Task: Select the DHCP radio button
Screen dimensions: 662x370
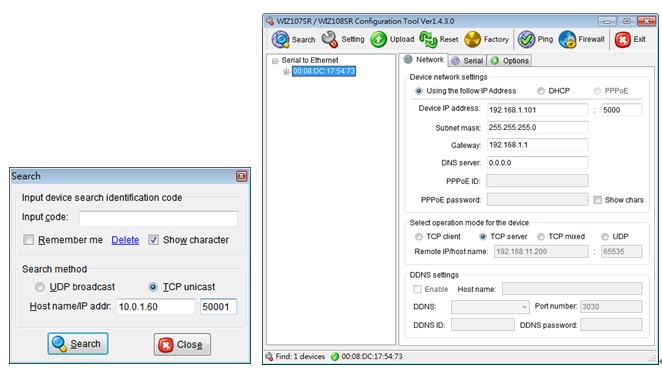Action: pyautogui.click(x=541, y=91)
